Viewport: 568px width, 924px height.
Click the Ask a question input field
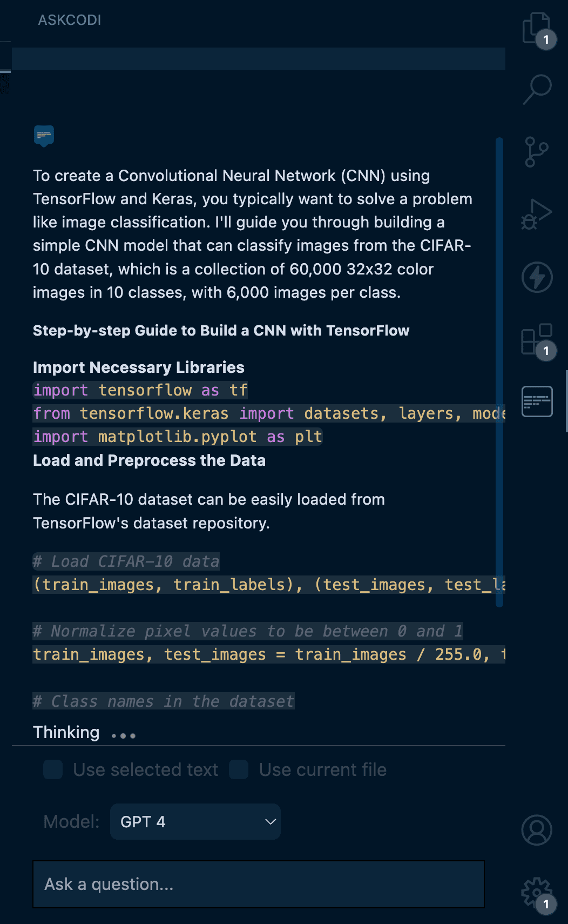259,884
